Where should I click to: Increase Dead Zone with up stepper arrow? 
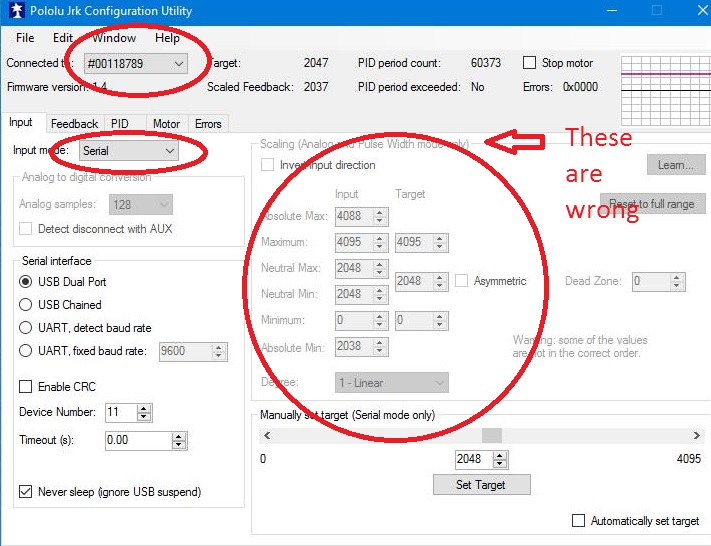pyautogui.click(x=677, y=278)
